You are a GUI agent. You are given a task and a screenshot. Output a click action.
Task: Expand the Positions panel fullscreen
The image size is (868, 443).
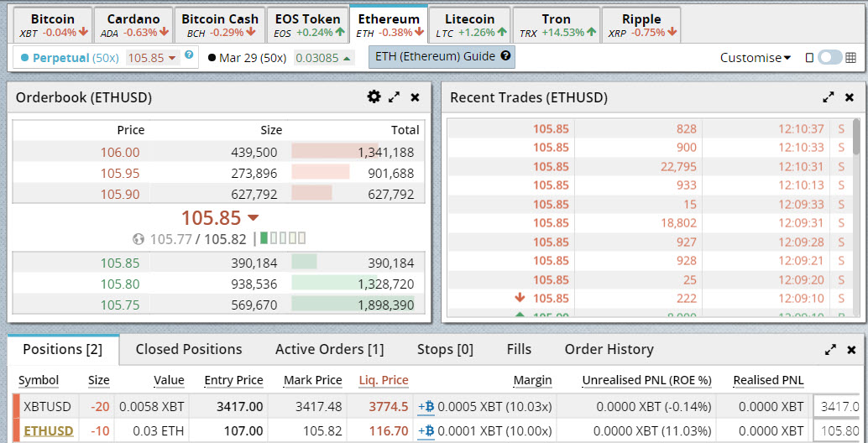pyautogui.click(x=830, y=350)
